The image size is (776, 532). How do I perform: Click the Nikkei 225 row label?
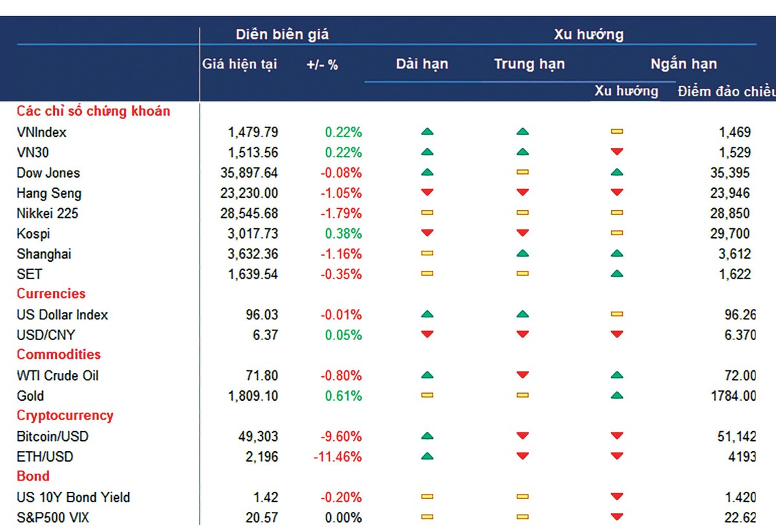click(47, 213)
